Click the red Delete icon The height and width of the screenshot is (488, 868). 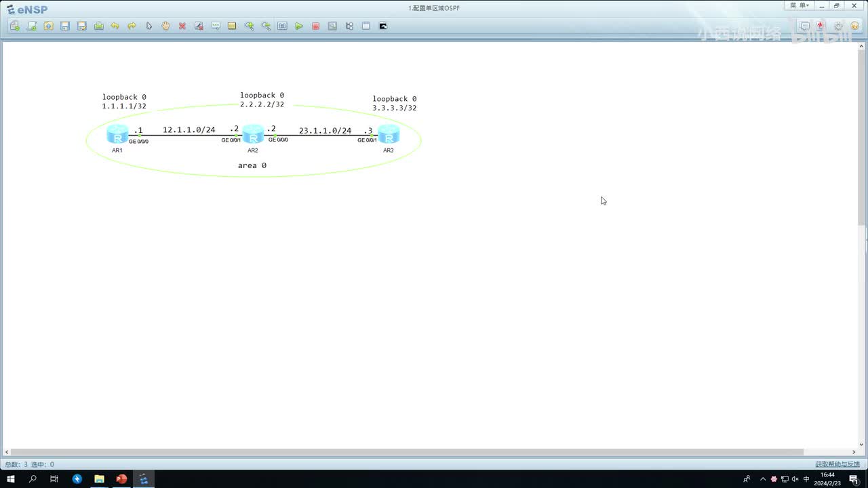tap(182, 26)
